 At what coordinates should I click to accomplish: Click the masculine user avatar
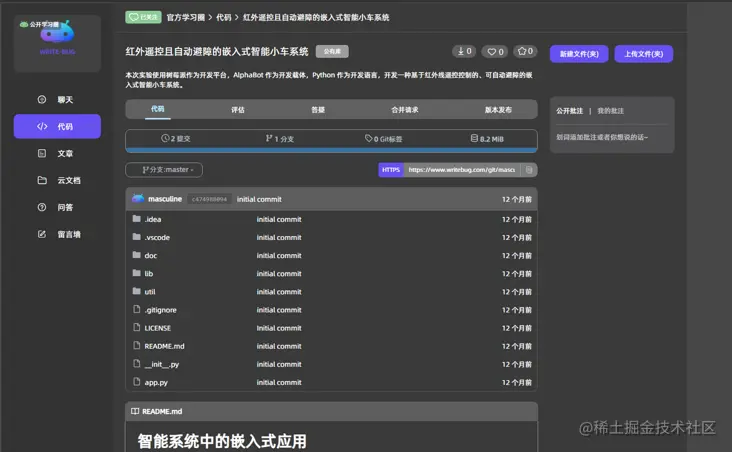click(138, 198)
